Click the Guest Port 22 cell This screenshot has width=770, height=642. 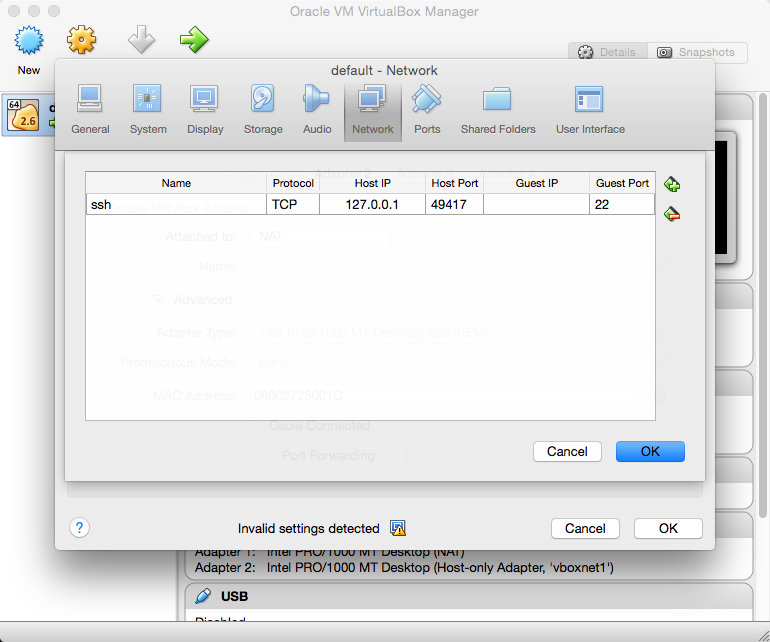[x=622, y=204]
